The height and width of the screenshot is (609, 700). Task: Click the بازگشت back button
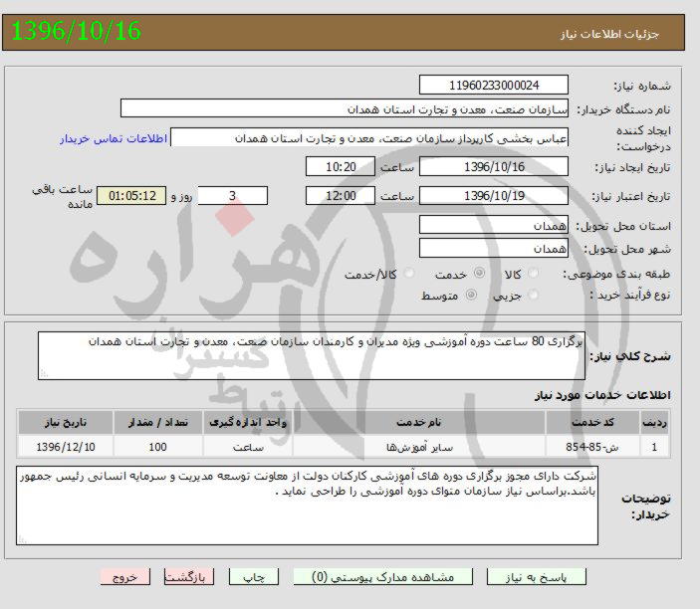(x=189, y=577)
